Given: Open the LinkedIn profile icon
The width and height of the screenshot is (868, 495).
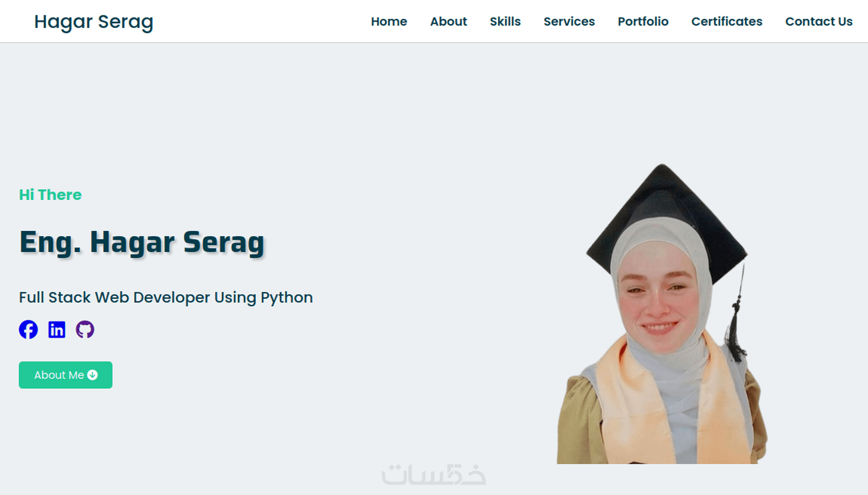Looking at the screenshot, I should (x=57, y=330).
